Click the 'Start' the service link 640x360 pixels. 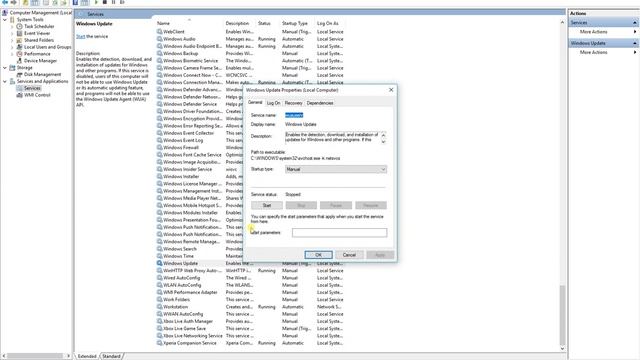[80, 36]
